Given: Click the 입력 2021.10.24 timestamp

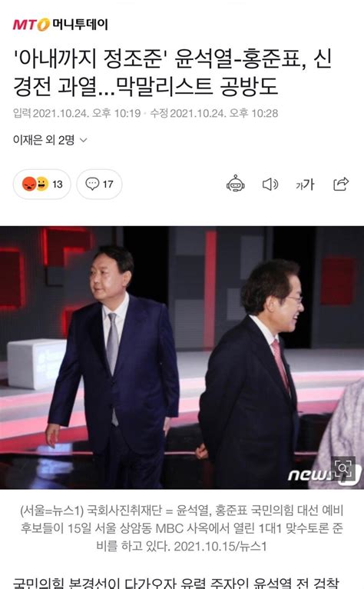Looking at the screenshot, I should tap(77, 113).
